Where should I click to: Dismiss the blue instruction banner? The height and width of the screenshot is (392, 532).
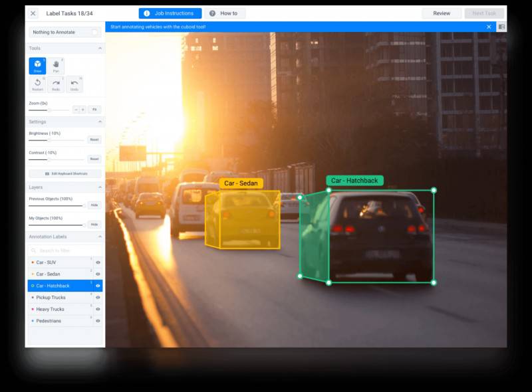(x=489, y=27)
